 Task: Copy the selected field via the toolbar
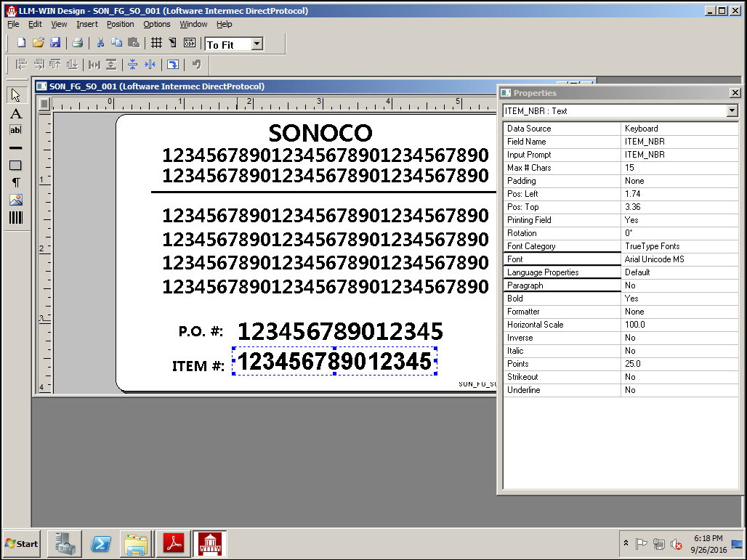click(x=117, y=43)
